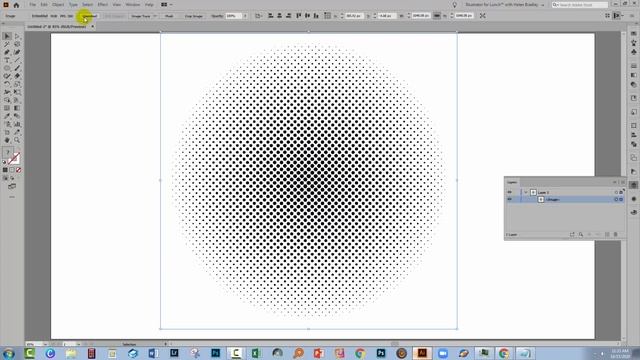Screen dimensions: 640x360
Task: Click the transform reference point grid
Action: pos(327,16)
